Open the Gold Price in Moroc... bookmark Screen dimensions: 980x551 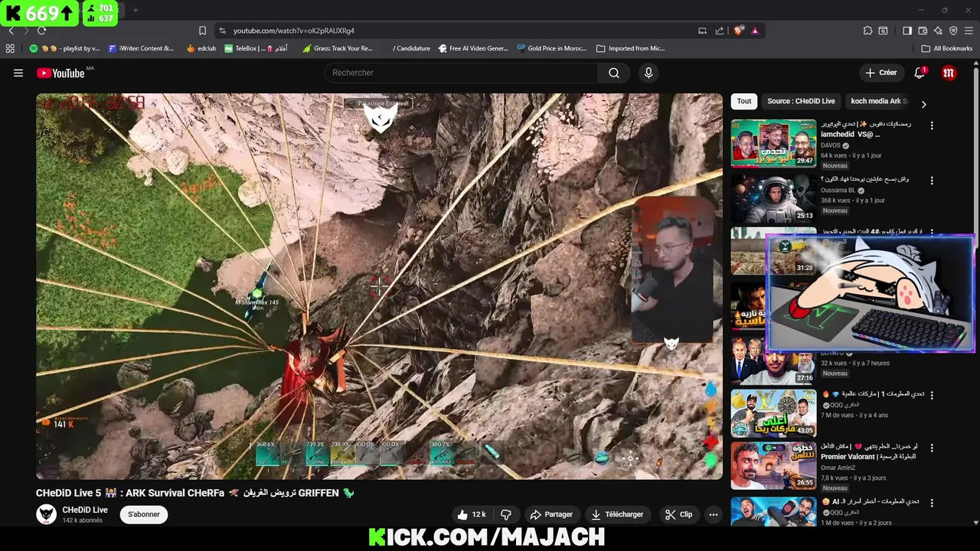coord(551,48)
